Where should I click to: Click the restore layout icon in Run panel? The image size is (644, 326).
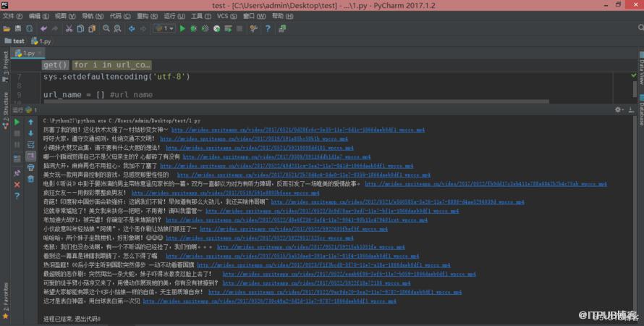coord(17,159)
